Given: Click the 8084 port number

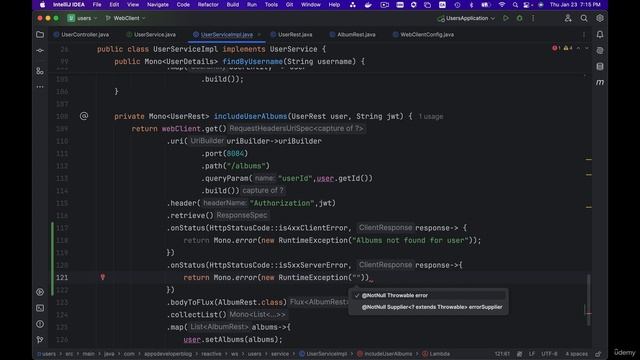Looking at the screenshot, I should click(x=235, y=153).
